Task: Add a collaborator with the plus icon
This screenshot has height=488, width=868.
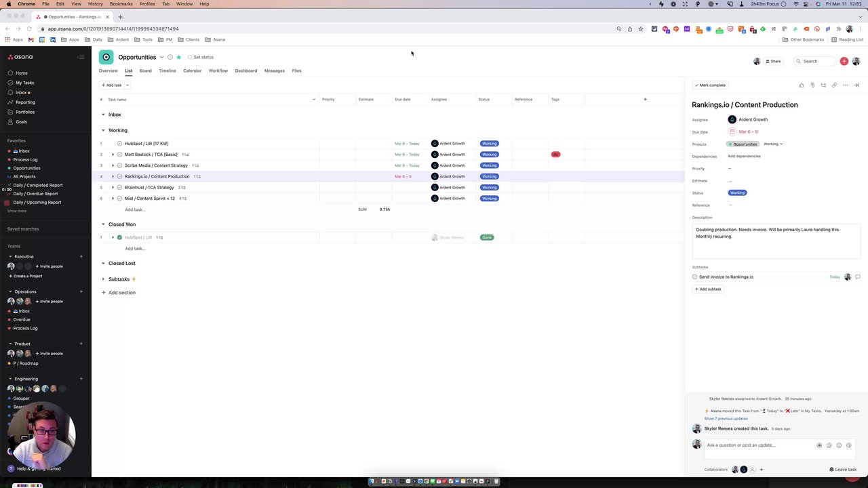Action: 761,470
